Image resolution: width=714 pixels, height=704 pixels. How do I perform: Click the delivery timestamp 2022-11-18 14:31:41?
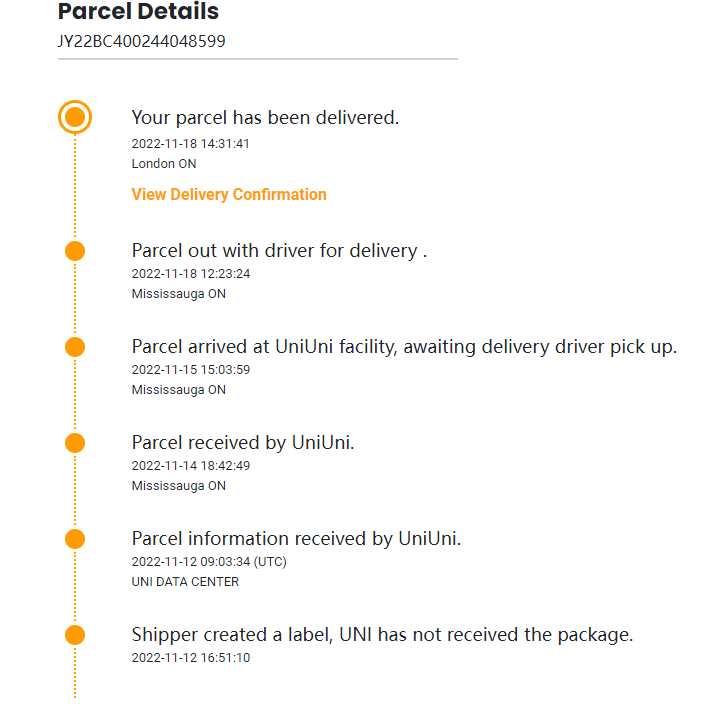pyautogui.click(x=190, y=143)
